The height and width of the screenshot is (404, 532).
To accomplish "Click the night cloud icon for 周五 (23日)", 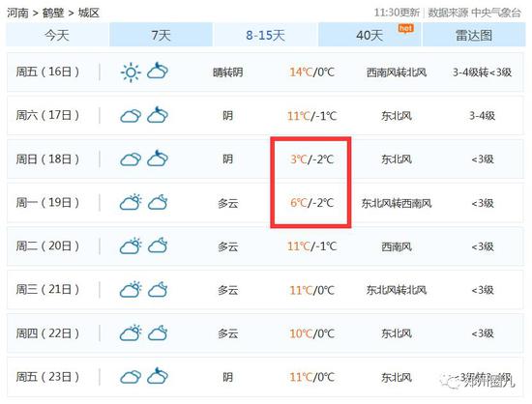I will [x=158, y=376].
